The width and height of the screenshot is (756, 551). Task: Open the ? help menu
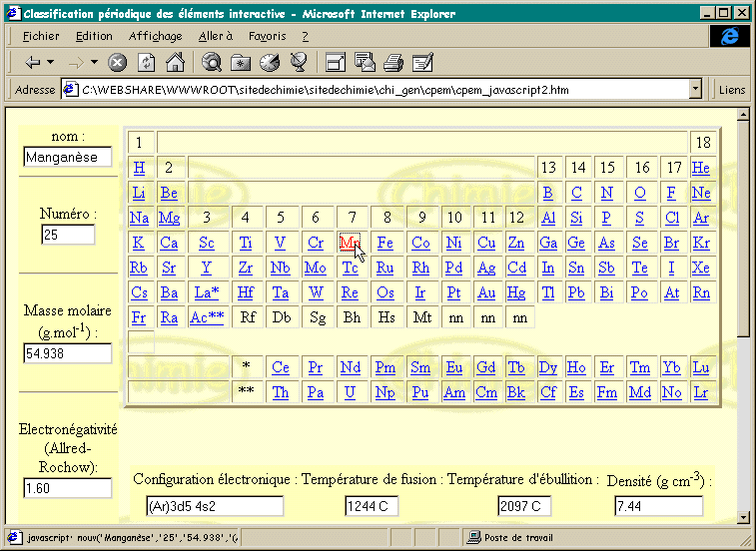point(306,36)
